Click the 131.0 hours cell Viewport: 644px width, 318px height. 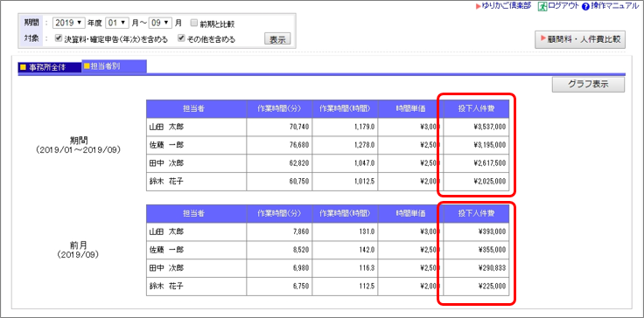pyautogui.click(x=345, y=232)
